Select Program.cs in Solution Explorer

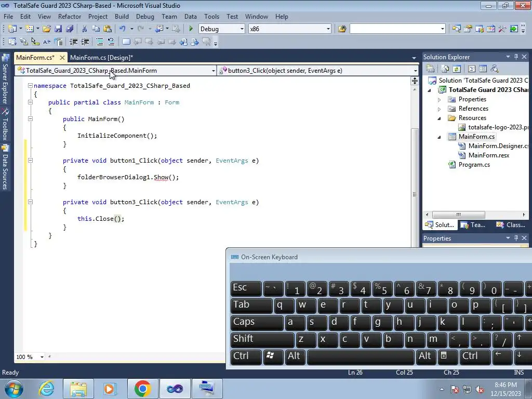coord(474,165)
